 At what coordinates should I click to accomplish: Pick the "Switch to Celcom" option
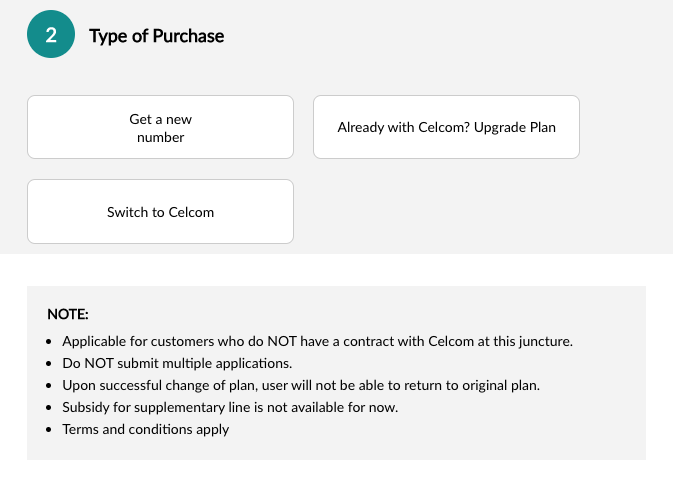coord(160,212)
